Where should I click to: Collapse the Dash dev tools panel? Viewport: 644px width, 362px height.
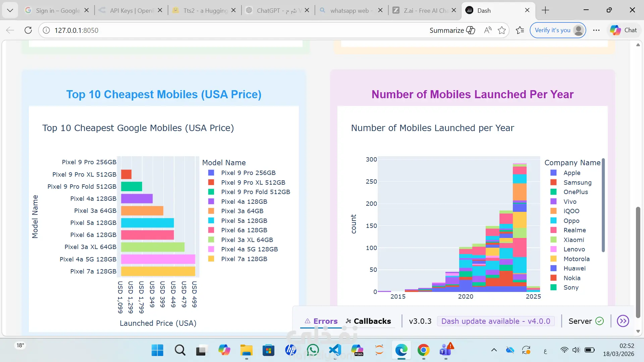click(x=623, y=321)
